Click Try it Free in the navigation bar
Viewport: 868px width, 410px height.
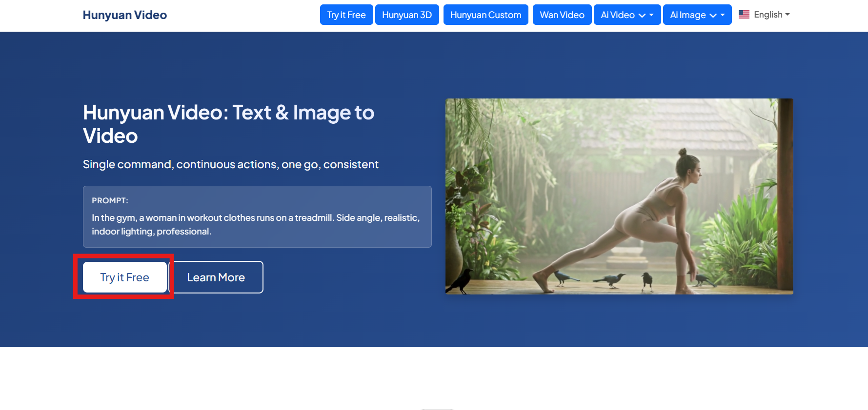tap(346, 15)
